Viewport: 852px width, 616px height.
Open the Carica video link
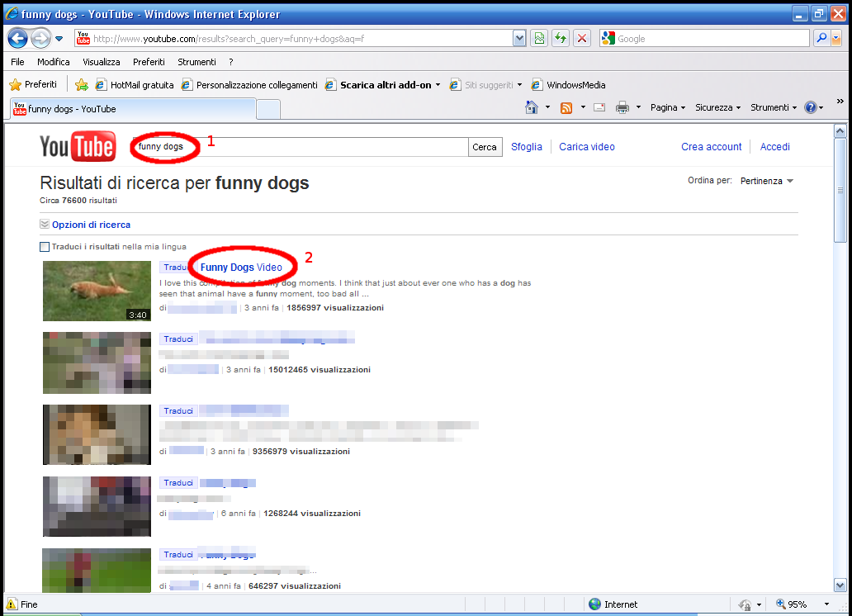[x=587, y=147]
